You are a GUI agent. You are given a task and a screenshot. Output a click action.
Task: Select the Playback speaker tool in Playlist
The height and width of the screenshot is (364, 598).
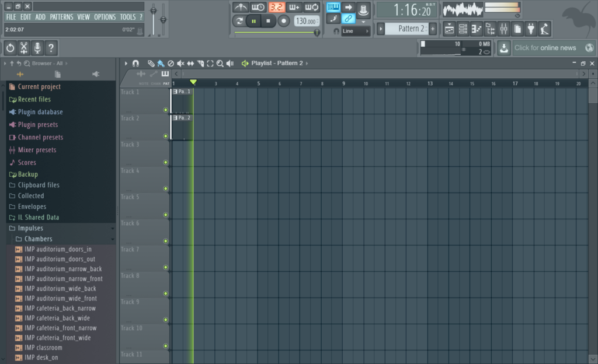tap(230, 64)
